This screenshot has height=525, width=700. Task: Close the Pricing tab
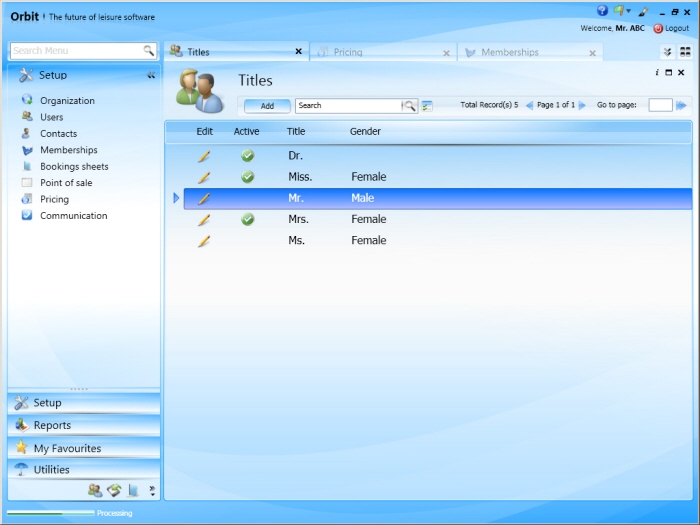coord(446,53)
